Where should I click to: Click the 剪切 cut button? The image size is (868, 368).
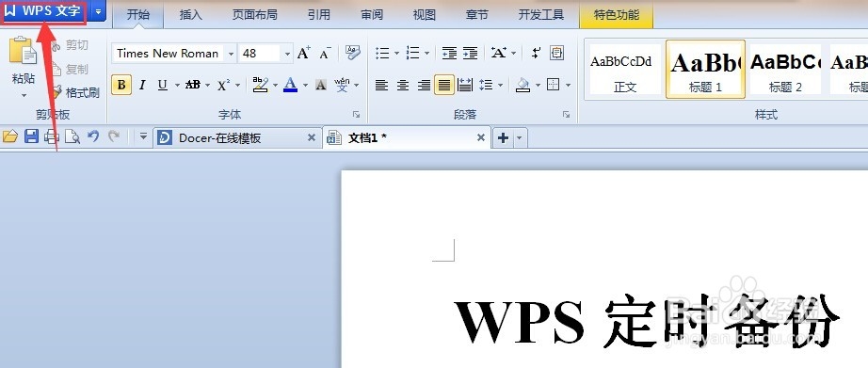pos(70,45)
